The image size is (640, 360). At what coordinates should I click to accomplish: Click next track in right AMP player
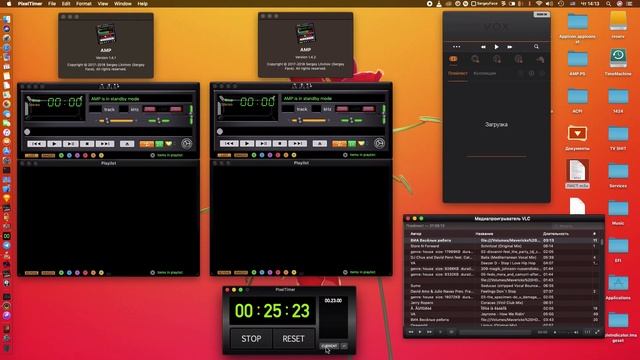tap(298, 143)
